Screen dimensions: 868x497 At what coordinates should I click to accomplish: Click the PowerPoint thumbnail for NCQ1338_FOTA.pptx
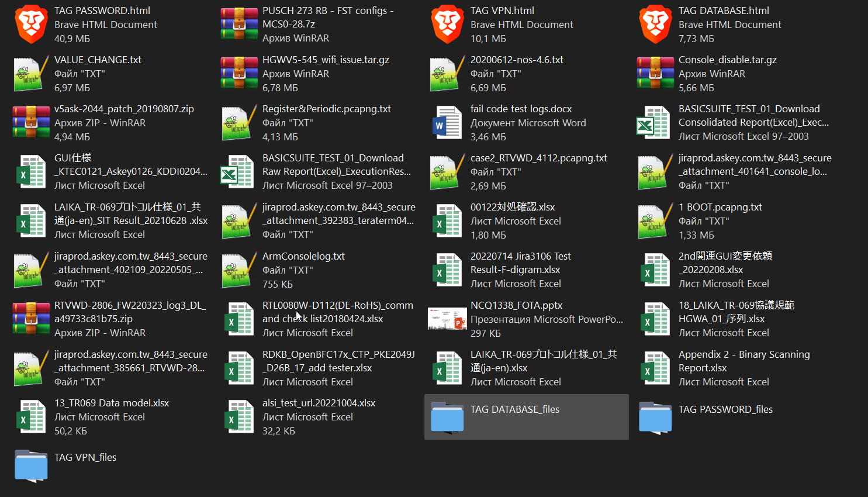(x=447, y=319)
